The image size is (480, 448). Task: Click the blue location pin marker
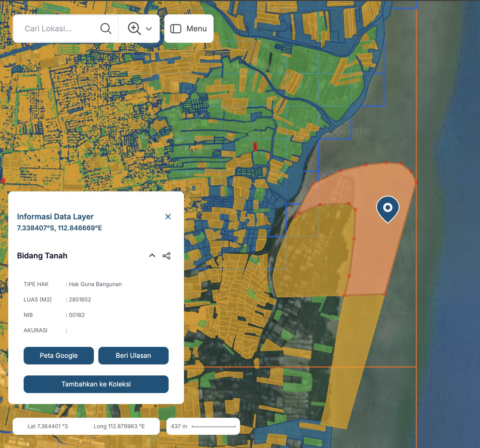tap(387, 208)
